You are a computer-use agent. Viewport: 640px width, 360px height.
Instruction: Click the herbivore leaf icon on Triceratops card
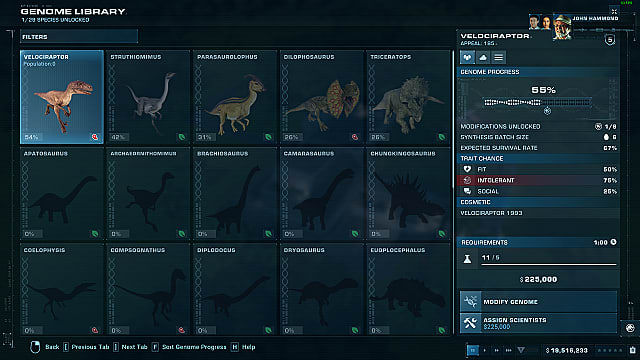pyautogui.click(x=442, y=137)
